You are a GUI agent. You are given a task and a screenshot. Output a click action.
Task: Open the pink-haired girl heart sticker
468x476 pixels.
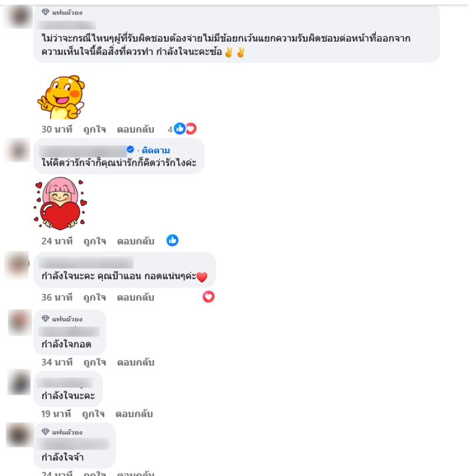[60, 203]
